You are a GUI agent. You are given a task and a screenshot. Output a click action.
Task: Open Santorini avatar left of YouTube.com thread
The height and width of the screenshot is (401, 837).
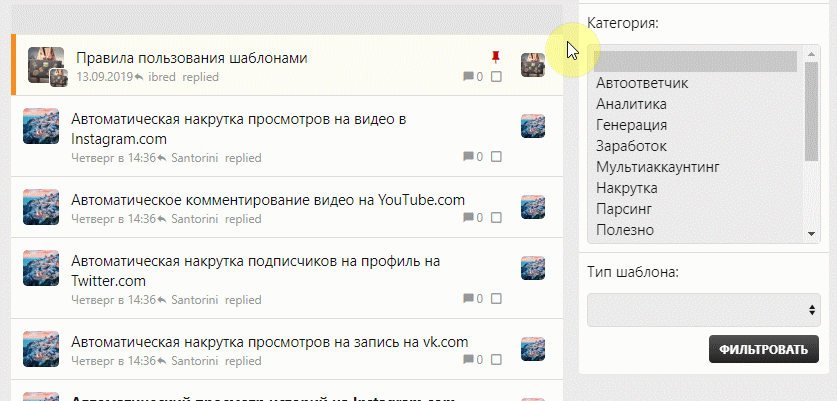tap(41, 207)
